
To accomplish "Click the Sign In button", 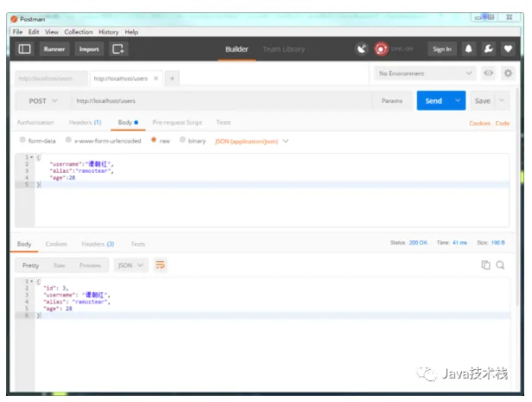I will pyautogui.click(x=442, y=49).
